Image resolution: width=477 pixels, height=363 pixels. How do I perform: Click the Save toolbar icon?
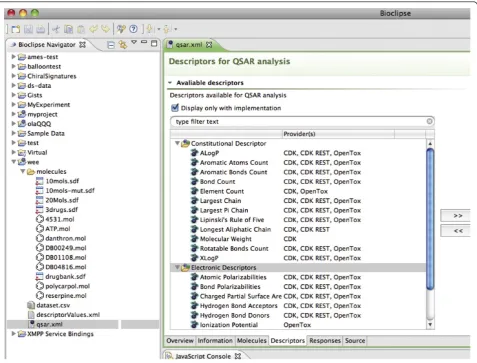coord(28,29)
